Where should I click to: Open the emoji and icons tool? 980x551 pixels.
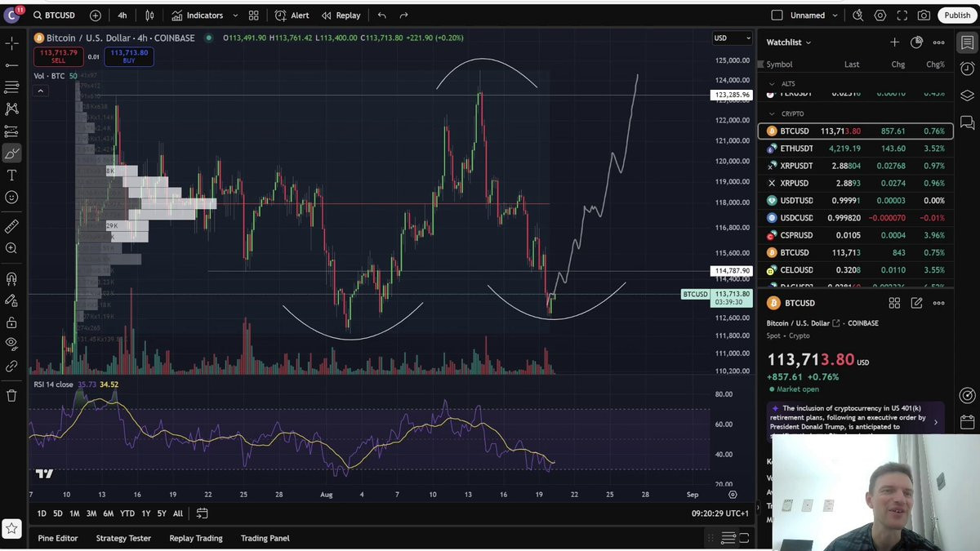click(x=11, y=197)
